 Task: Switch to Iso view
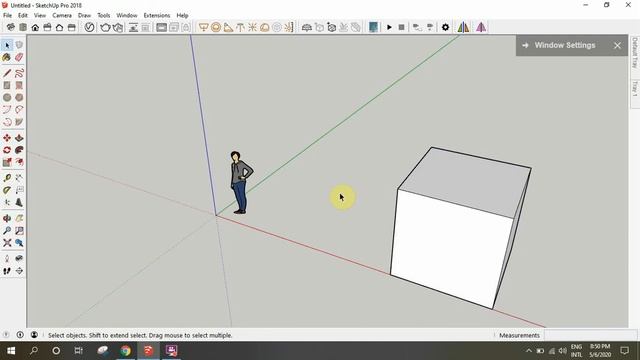click(11, 27)
